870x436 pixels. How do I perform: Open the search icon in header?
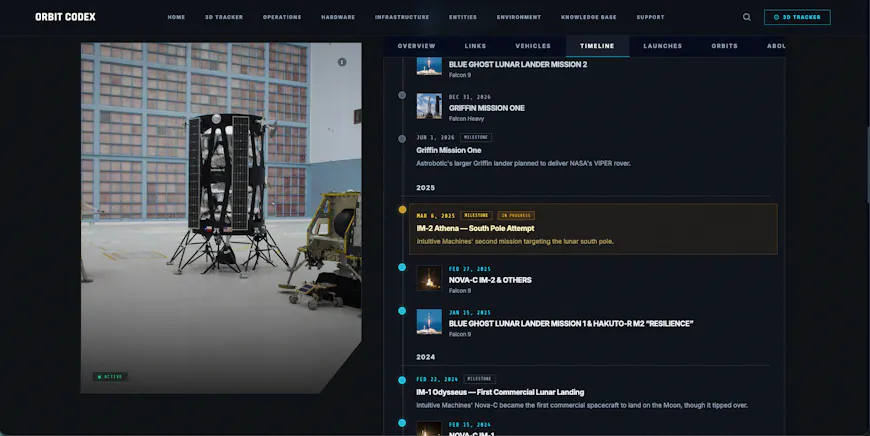(747, 17)
